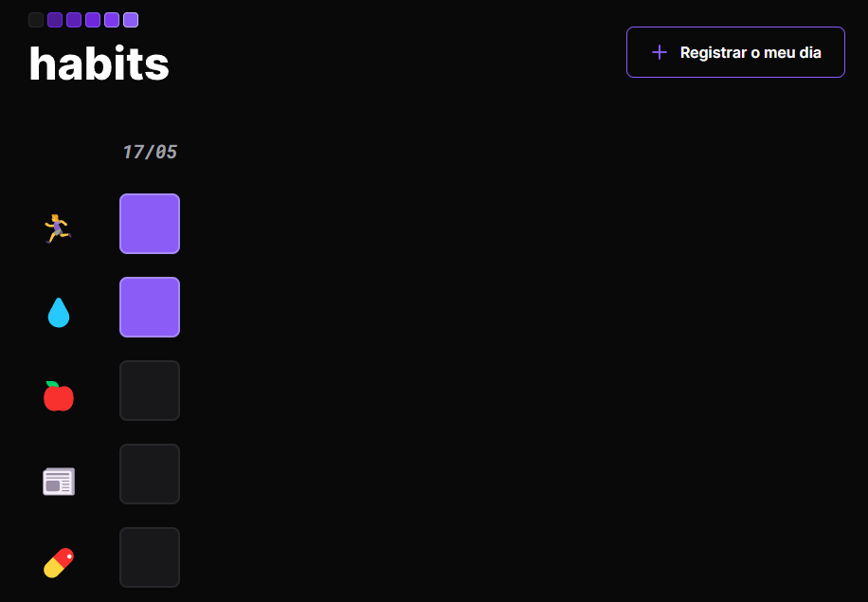Mark the apple habit square as done
The image size is (868, 602).
point(150,391)
